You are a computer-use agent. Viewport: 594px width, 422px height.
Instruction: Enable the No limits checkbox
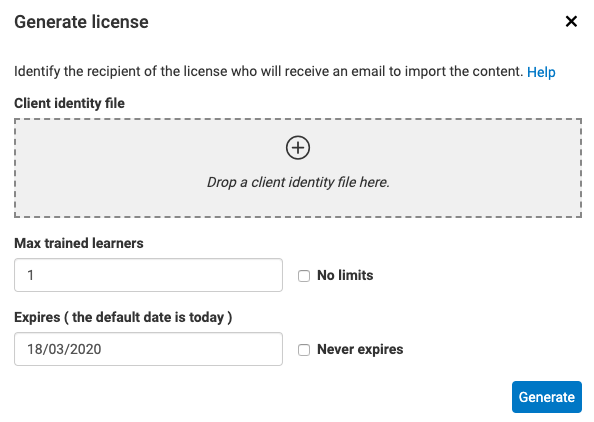(304, 276)
